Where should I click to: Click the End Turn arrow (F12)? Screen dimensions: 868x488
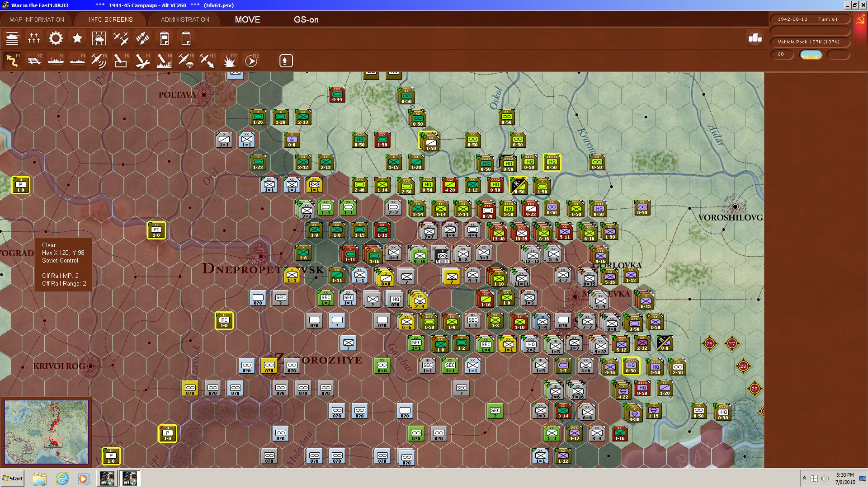coord(251,61)
